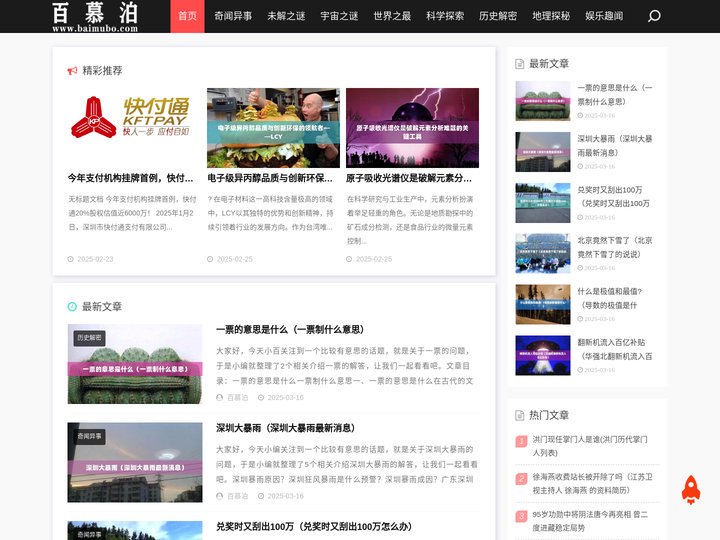Open the 娱乐趣闻 menu
Screen dimensions: 720x540
click(x=604, y=16)
